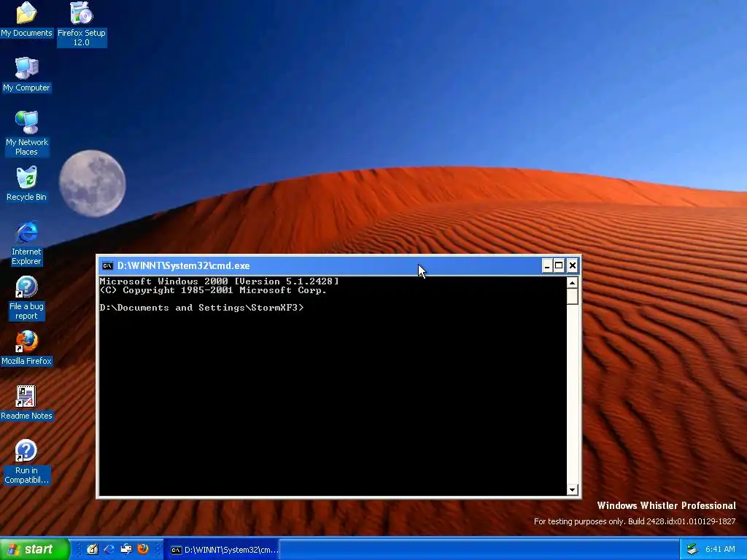
Task: Launch Firefox from the Quick Launch bar
Action: coord(143,550)
